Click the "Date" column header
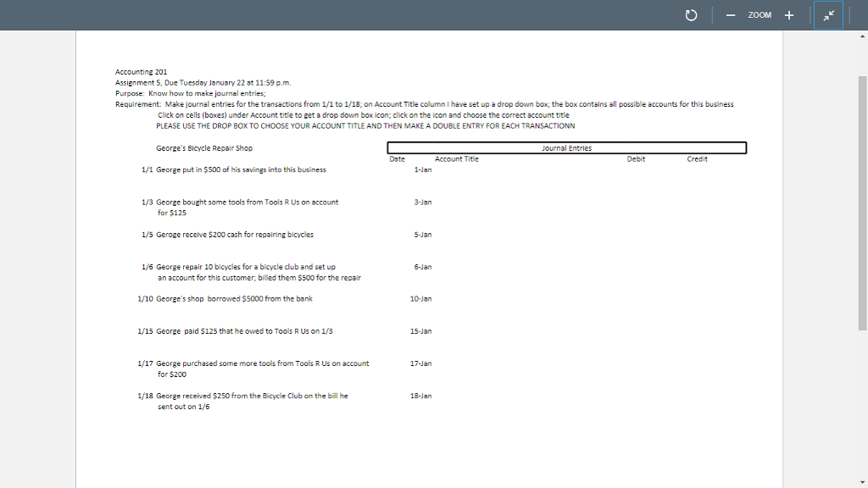868x488 pixels. pos(397,158)
